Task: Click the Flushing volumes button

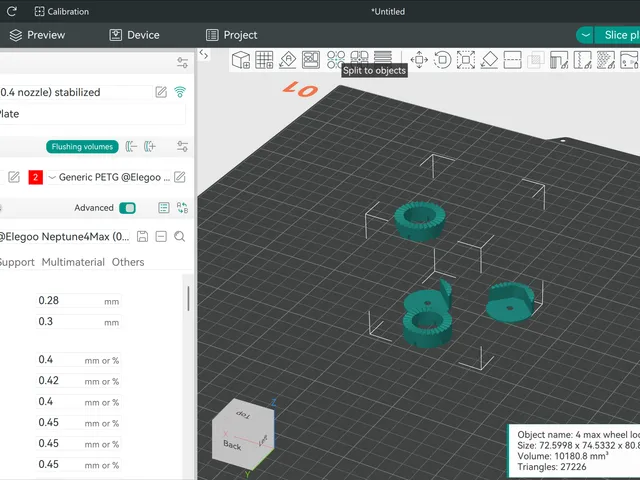Action: click(x=82, y=147)
